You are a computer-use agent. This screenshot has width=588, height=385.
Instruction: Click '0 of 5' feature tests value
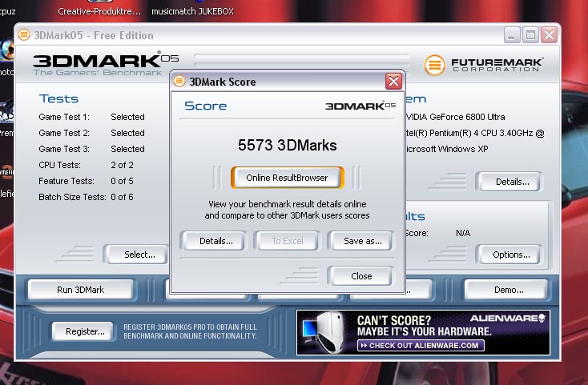coord(122,181)
